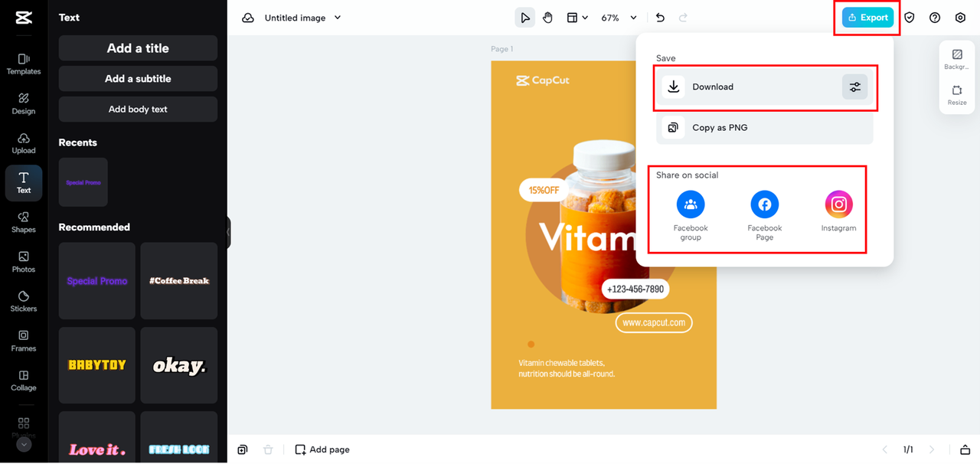Screen dimensions: 980x464
Task: Click the undo arrow
Action: tap(661, 18)
